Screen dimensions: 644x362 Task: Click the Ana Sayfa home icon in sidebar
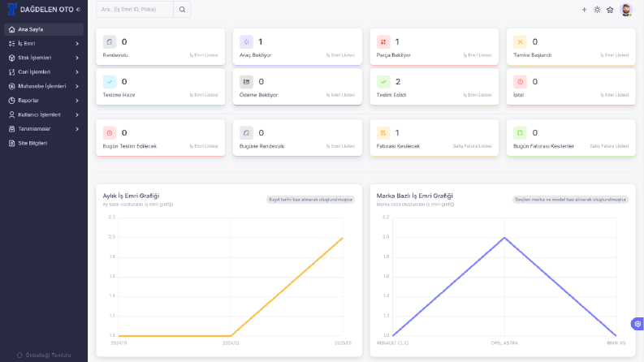click(11, 29)
